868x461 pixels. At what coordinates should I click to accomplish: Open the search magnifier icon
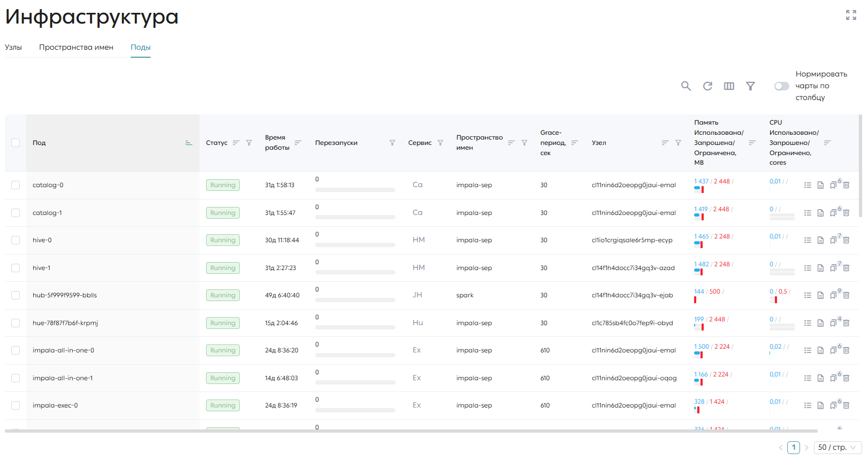click(686, 86)
